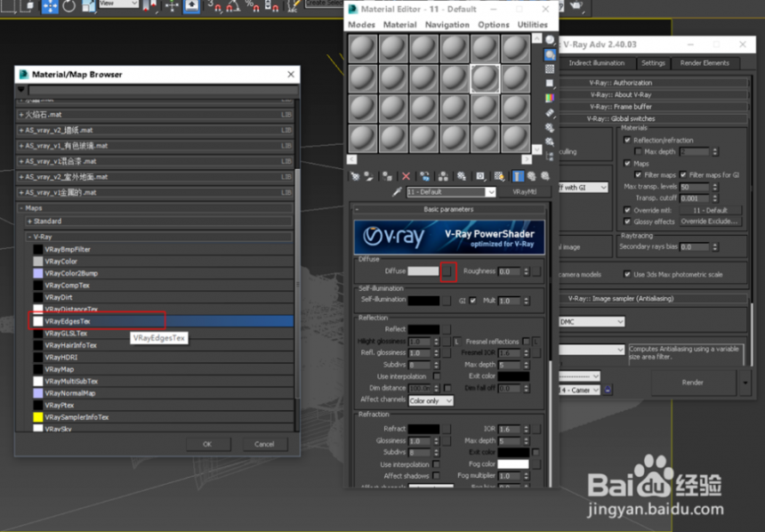765x532 pixels.
Task: Activate Select and Rotate tool
Action: (x=68, y=6)
